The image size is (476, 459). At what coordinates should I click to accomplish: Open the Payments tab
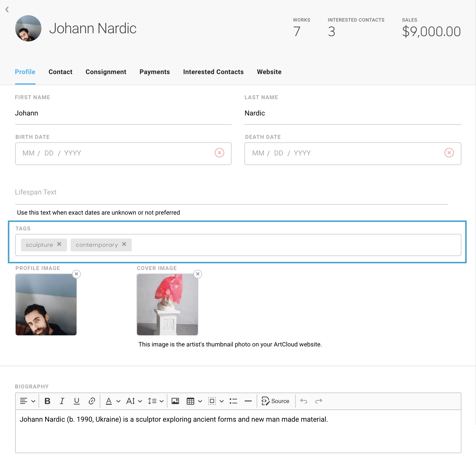(155, 72)
